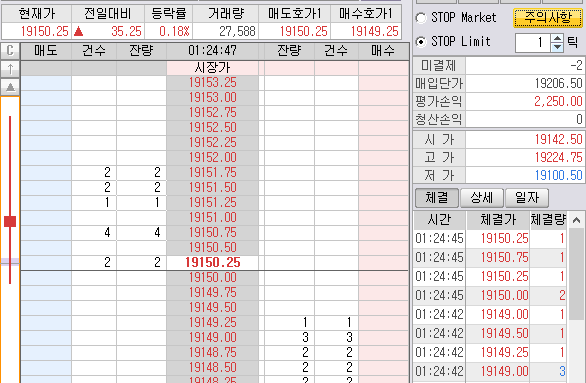Increase the tick count with the up stepper
The width and height of the screenshot is (586, 383).
(x=558, y=38)
